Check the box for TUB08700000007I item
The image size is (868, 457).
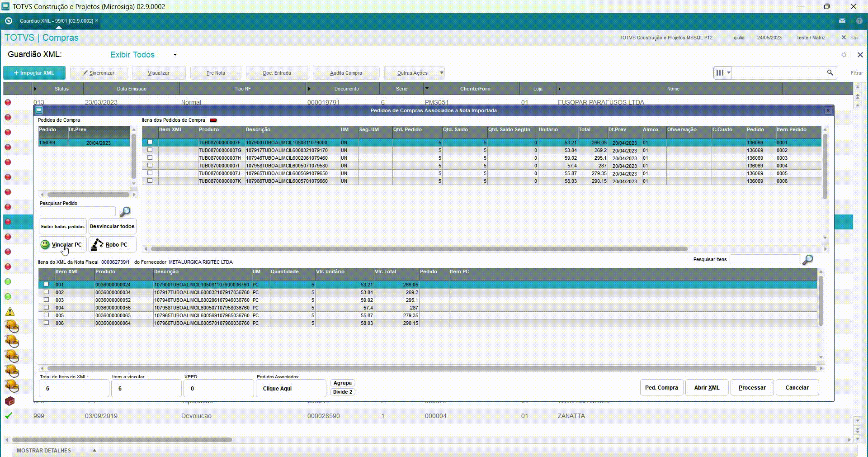150,165
